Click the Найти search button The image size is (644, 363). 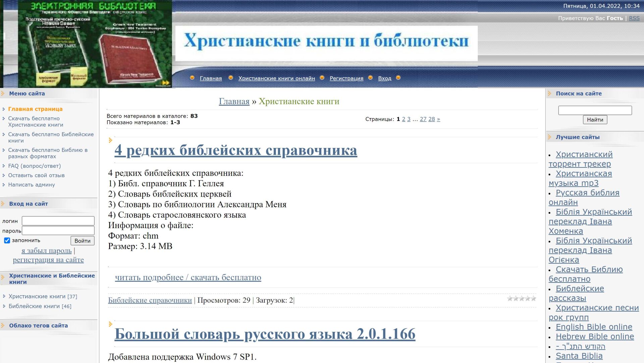coord(595,120)
